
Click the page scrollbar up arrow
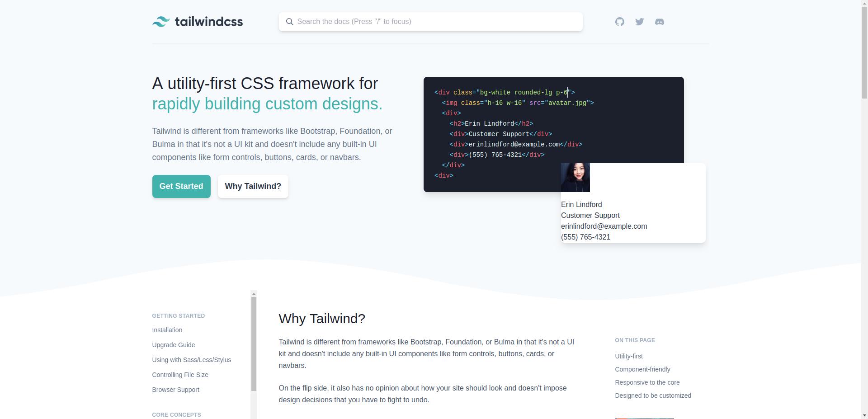pos(864,3)
